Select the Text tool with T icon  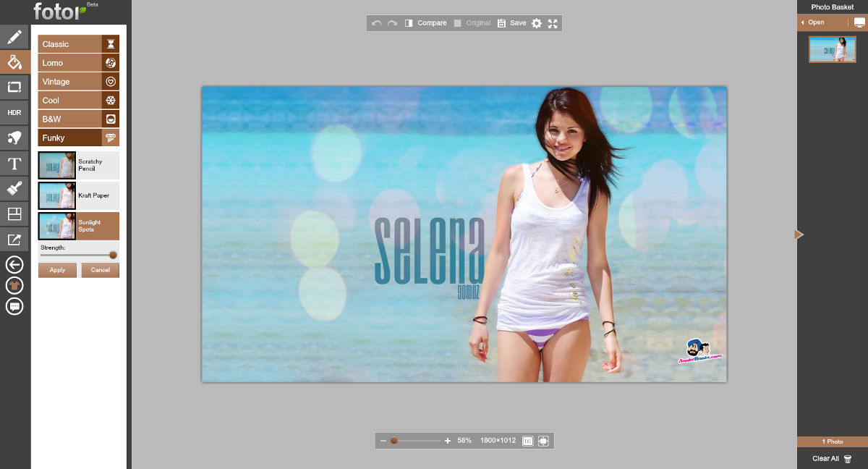(x=14, y=164)
